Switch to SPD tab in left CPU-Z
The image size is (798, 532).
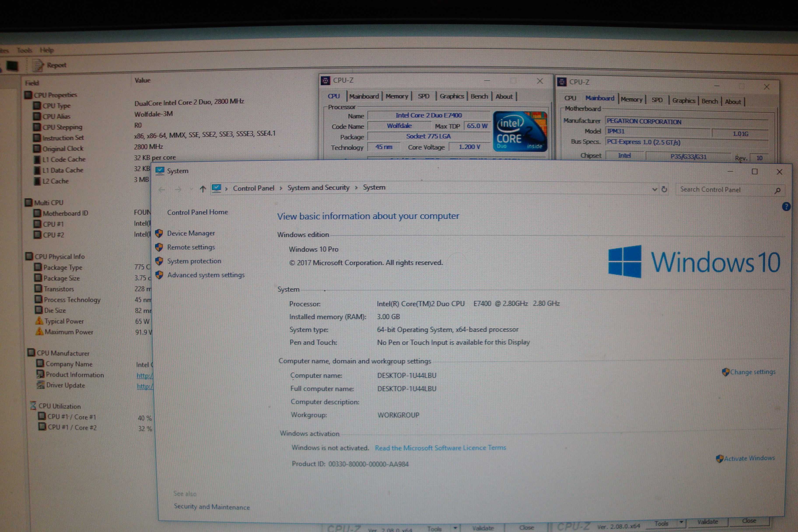pyautogui.click(x=423, y=96)
